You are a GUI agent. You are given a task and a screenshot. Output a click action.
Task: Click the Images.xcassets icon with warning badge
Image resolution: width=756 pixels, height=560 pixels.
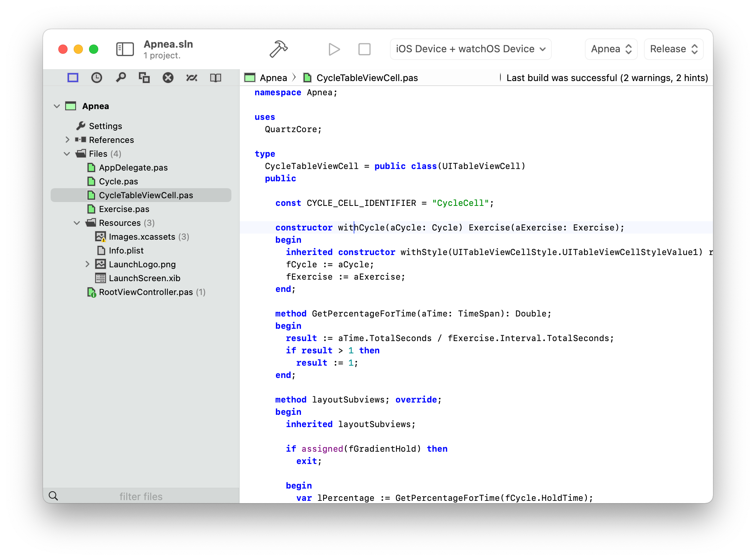101,237
